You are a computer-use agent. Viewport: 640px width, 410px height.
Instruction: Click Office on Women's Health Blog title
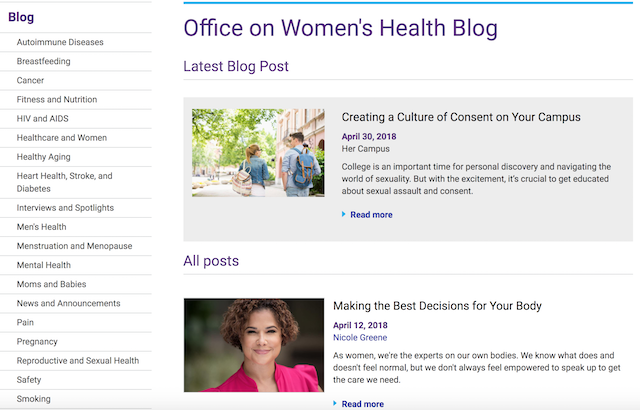341,28
